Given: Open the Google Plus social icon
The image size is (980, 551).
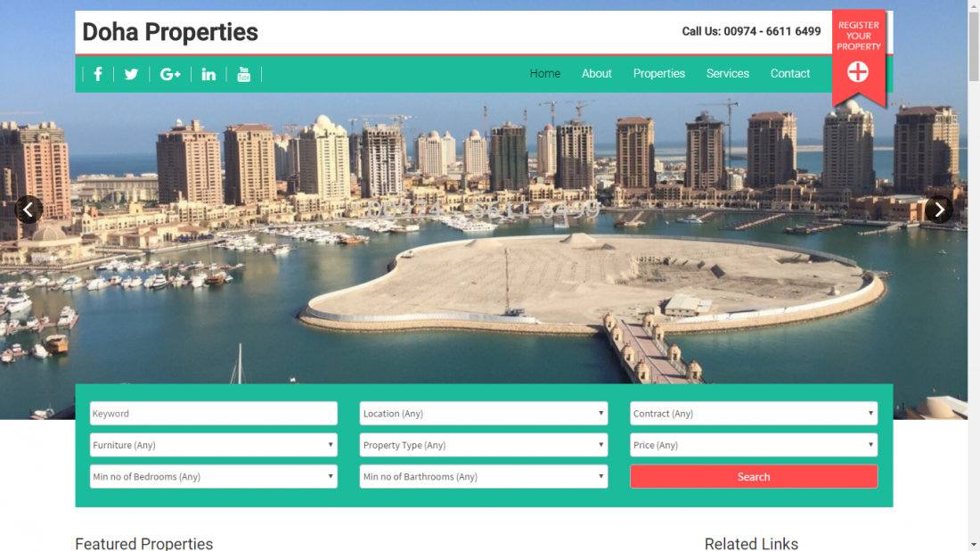Looking at the screenshot, I should tap(170, 74).
